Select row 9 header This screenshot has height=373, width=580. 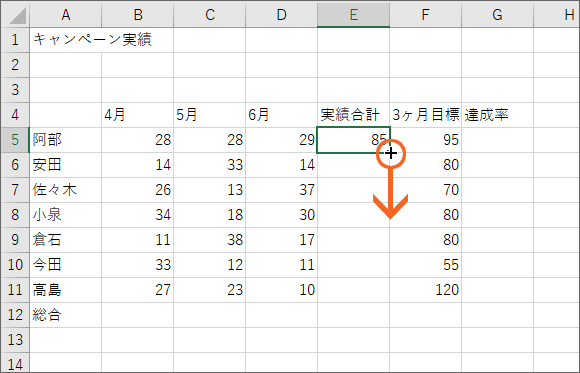click(15, 240)
